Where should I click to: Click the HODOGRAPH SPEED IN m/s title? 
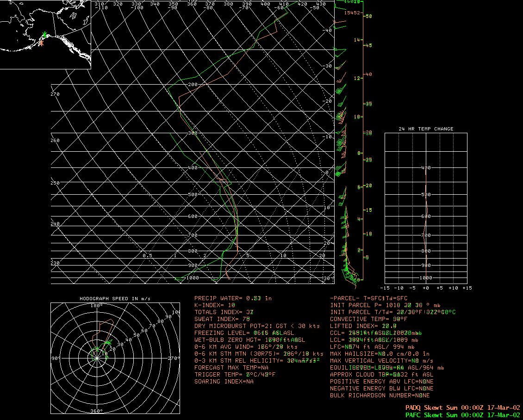(x=115, y=299)
